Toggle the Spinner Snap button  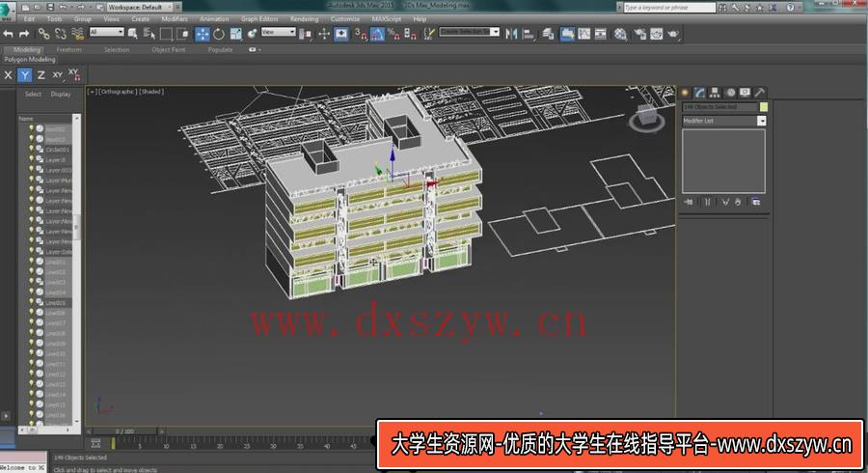[410, 35]
